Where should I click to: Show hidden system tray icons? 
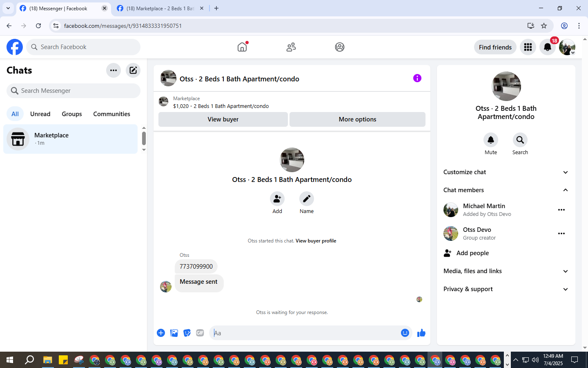(516, 360)
